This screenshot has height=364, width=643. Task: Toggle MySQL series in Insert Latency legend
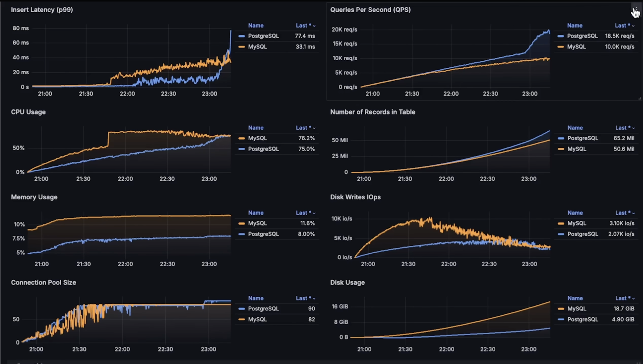click(x=257, y=47)
